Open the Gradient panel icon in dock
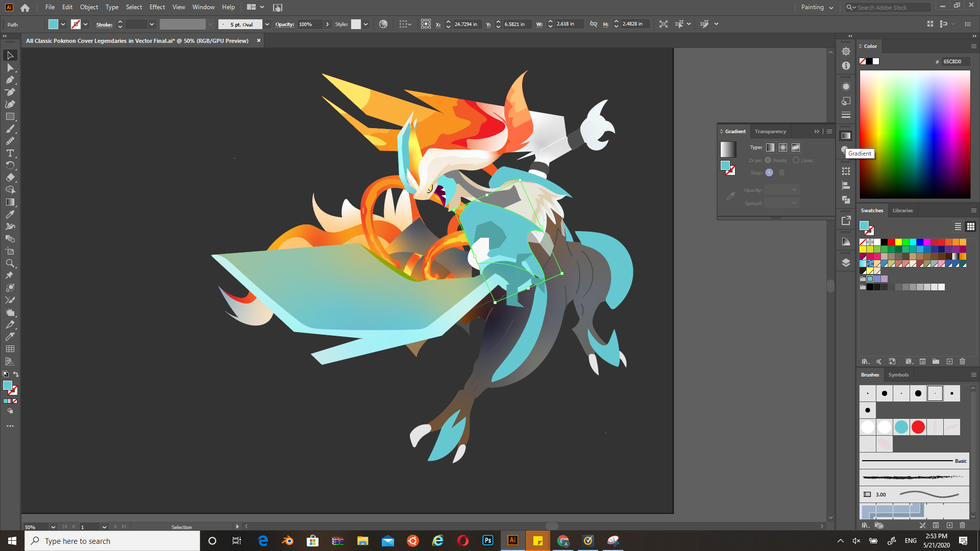Viewport: 980px width, 551px height. pos(846,136)
